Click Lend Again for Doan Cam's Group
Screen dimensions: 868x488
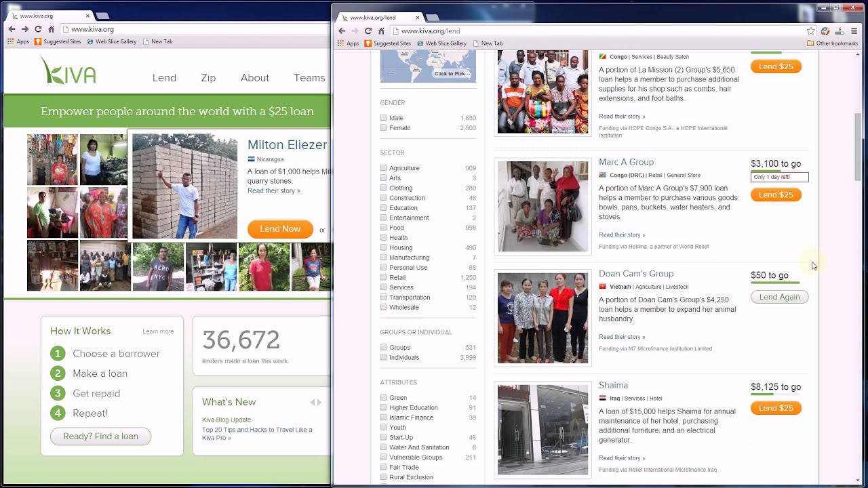coord(779,297)
